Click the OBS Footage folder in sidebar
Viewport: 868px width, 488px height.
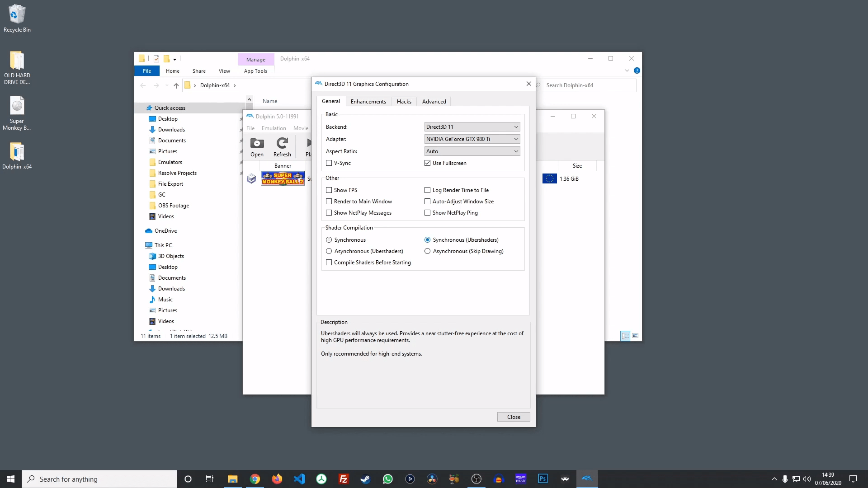pos(174,205)
